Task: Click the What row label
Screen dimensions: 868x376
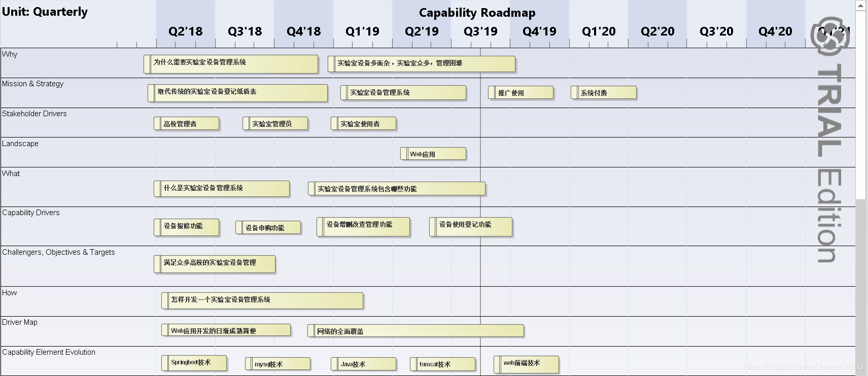Action: tap(11, 174)
